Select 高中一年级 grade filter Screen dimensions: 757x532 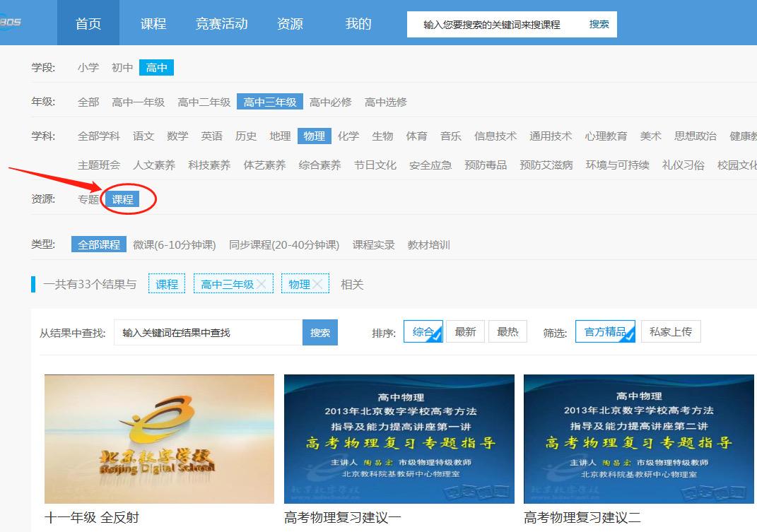[x=138, y=102]
